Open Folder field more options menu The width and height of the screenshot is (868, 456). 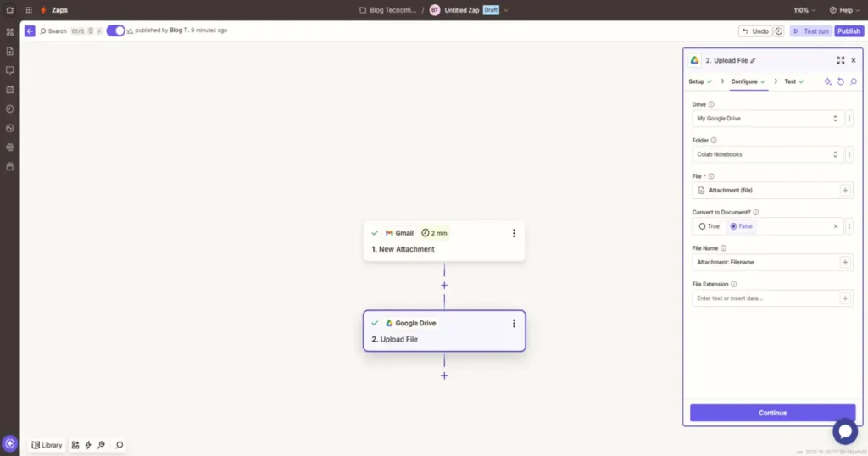(849, 154)
